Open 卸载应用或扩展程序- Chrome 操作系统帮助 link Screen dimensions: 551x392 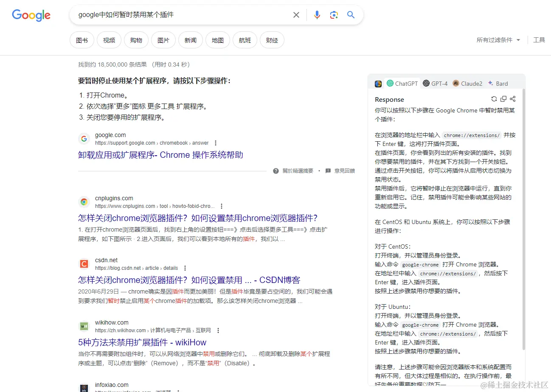160,155
